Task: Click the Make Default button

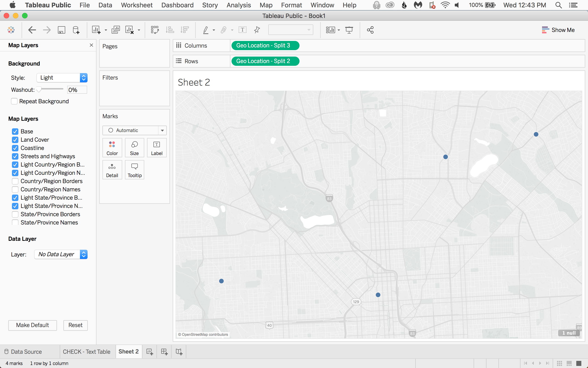Action: pos(33,325)
